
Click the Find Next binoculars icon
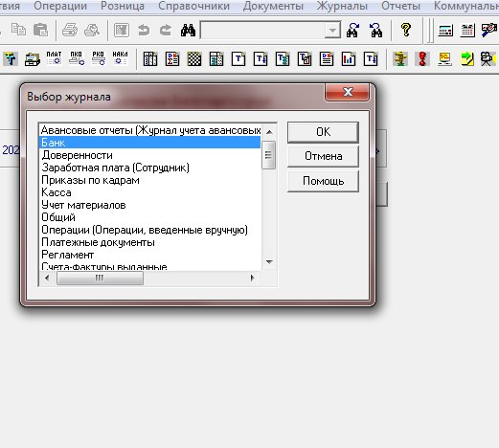coord(353,30)
